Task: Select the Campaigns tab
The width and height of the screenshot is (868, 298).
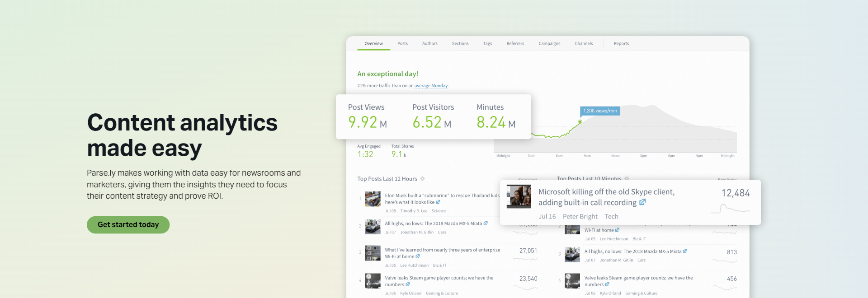Action: (x=549, y=43)
